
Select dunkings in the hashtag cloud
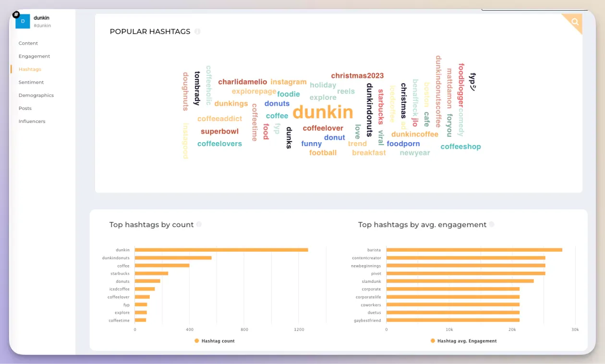coord(231,103)
